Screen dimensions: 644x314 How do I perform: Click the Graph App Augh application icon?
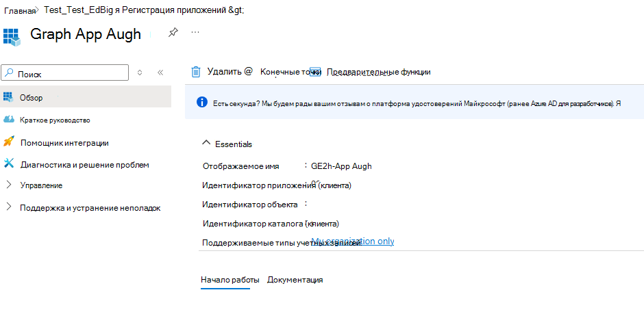pyautogui.click(x=12, y=36)
